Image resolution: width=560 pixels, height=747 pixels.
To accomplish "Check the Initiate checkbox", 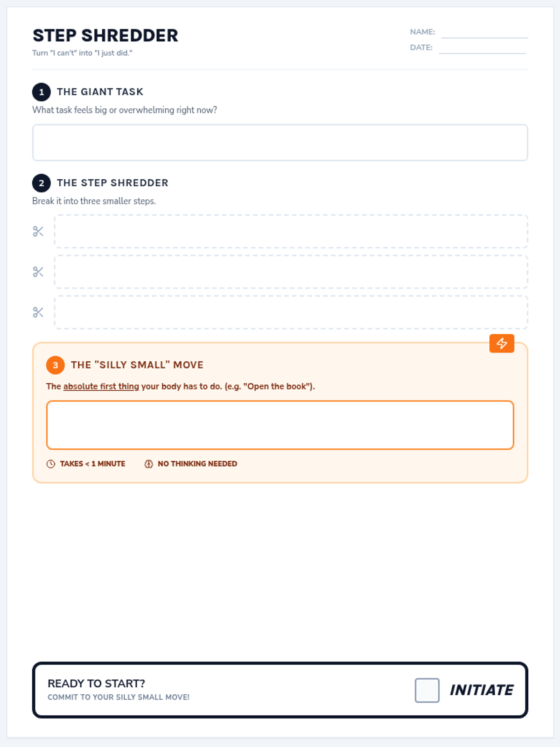I will coord(427,690).
